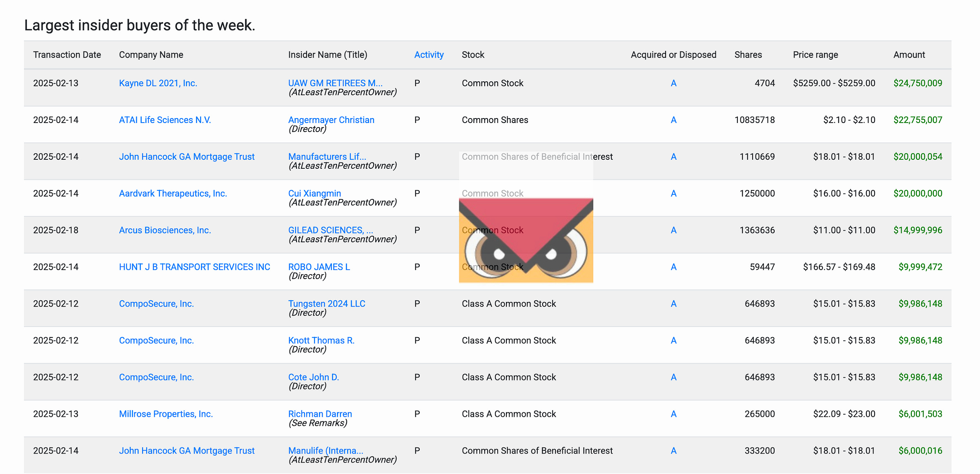Viewport: 980px width, 474px height.
Task: Click insider Knott Thomas R.
Action: coord(321,341)
